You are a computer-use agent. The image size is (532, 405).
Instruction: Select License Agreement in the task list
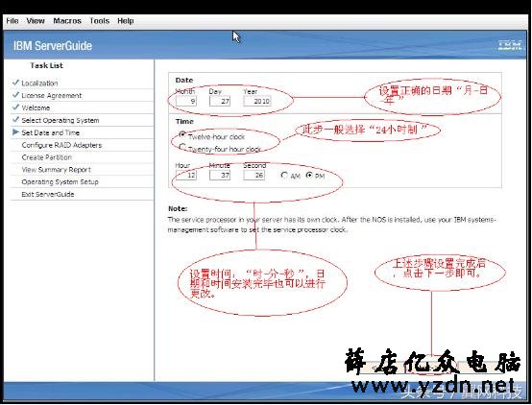pos(52,96)
